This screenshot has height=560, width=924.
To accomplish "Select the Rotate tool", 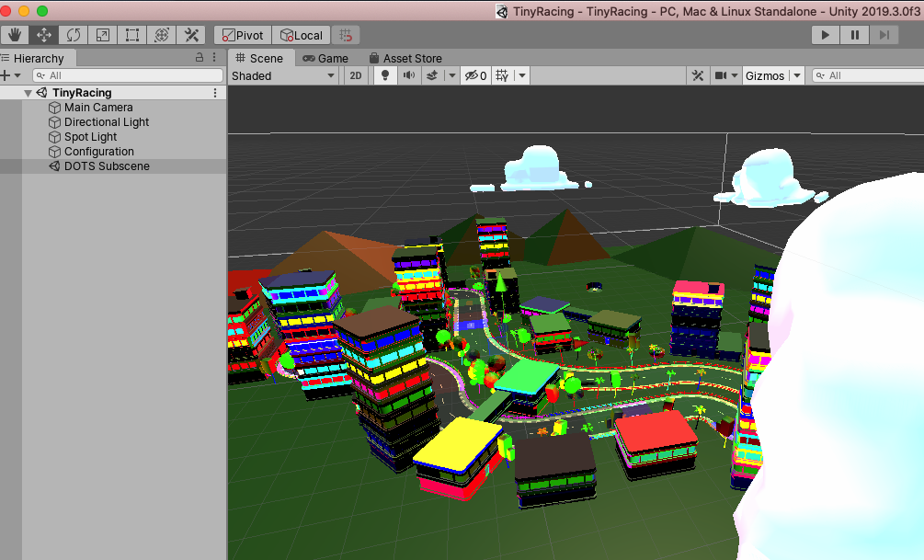I will 73,34.
